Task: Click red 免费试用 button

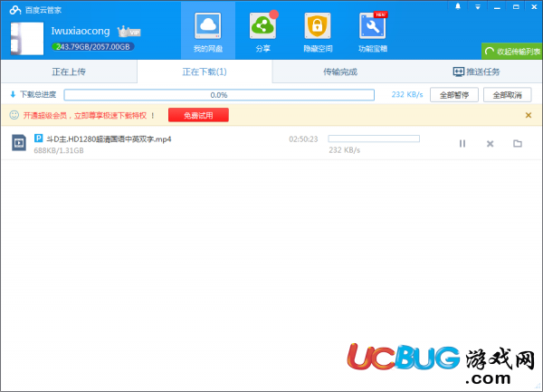Action: [x=198, y=115]
